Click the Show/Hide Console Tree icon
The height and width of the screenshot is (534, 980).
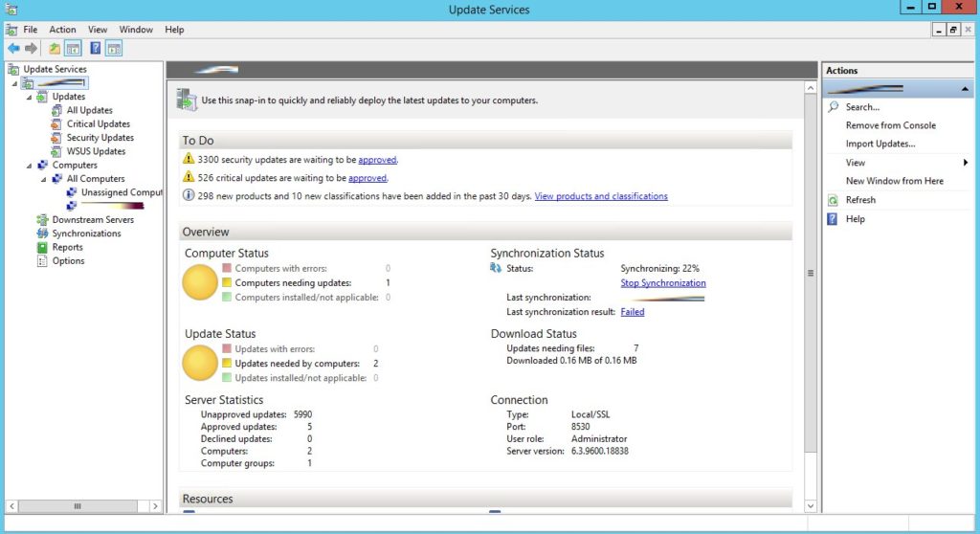coord(73,49)
